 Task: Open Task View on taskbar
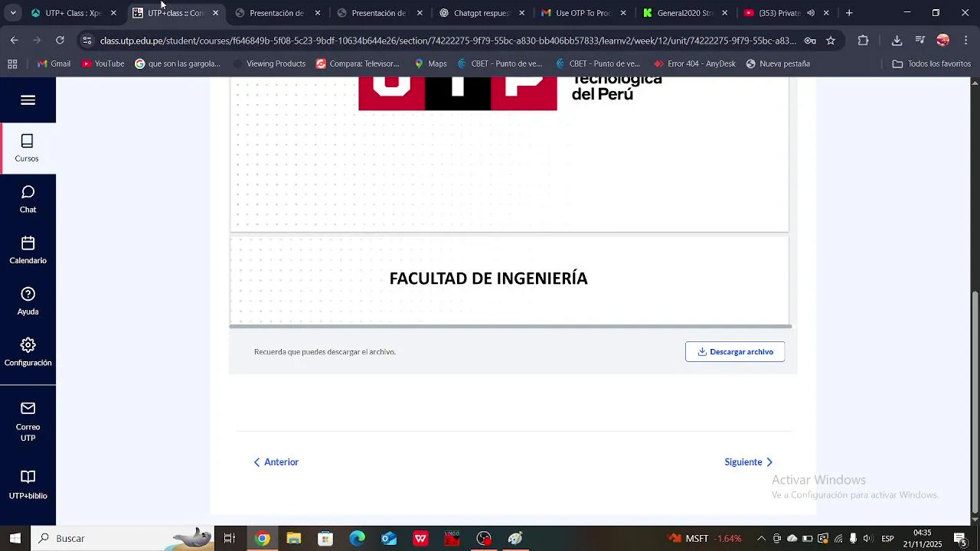click(x=229, y=539)
